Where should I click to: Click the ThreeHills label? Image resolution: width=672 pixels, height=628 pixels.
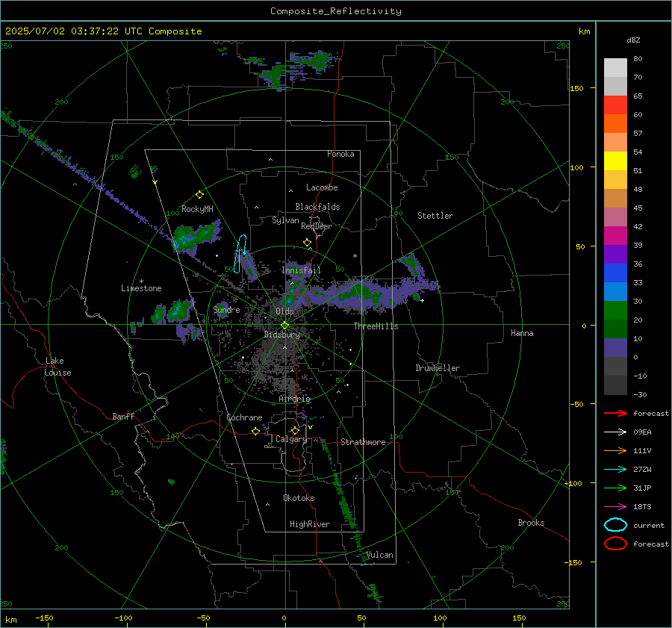[x=376, y=326]
